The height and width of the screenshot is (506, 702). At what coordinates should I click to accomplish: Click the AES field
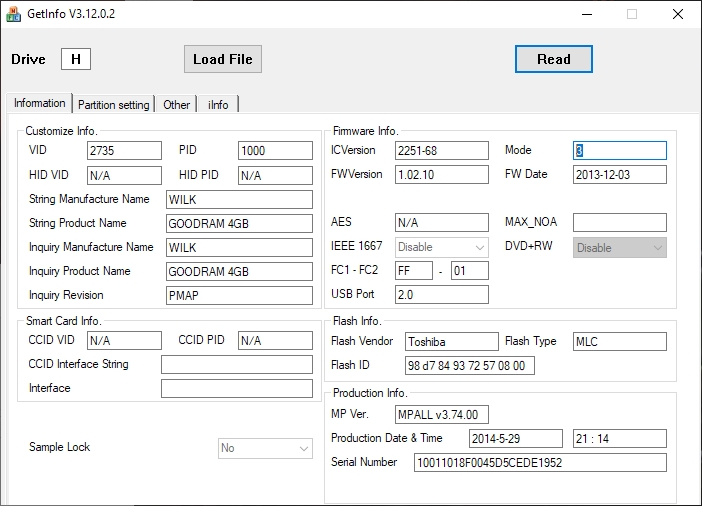441,223
